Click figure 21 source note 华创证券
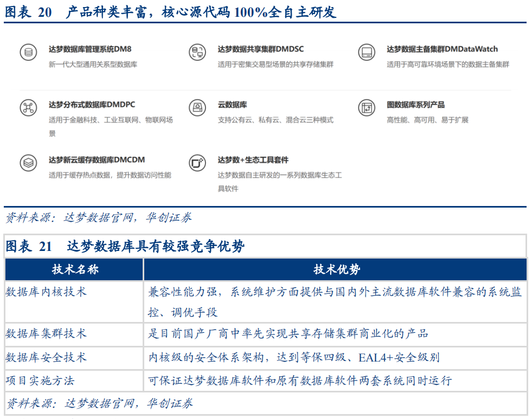Screen dimensions: 532x419 pos(170,403)
